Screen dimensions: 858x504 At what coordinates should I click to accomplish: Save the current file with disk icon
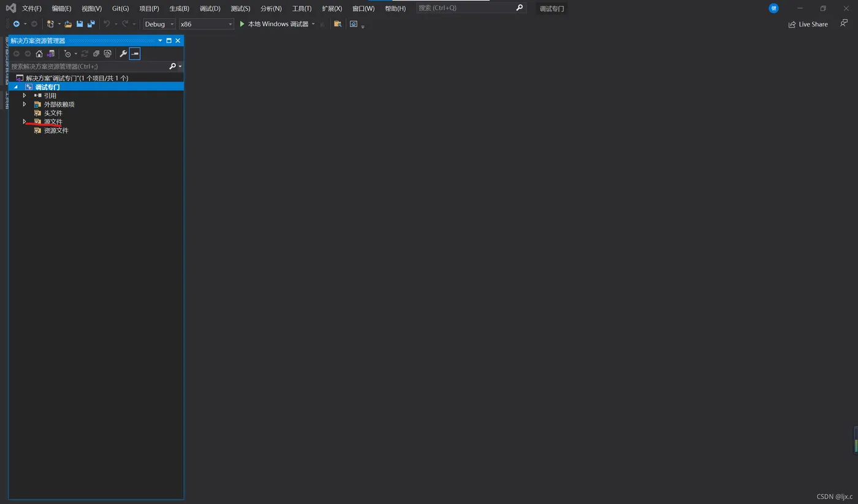click(80, 24)
